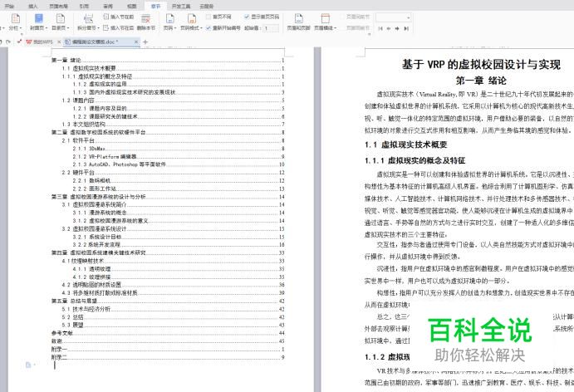
Task: Click TOC entry 1.2 课题内容
Action: (x=173, y=100)
